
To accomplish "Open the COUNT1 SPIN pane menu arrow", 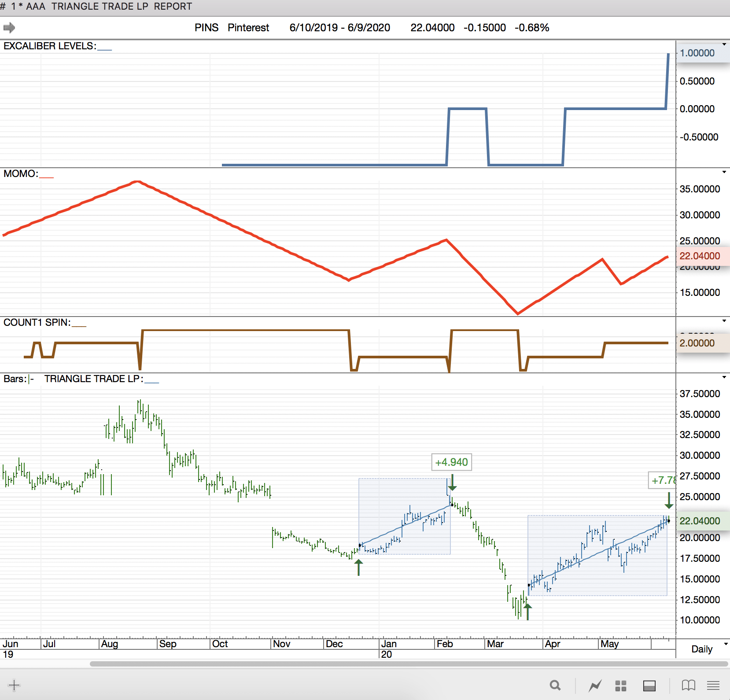I will click(724, 321).
